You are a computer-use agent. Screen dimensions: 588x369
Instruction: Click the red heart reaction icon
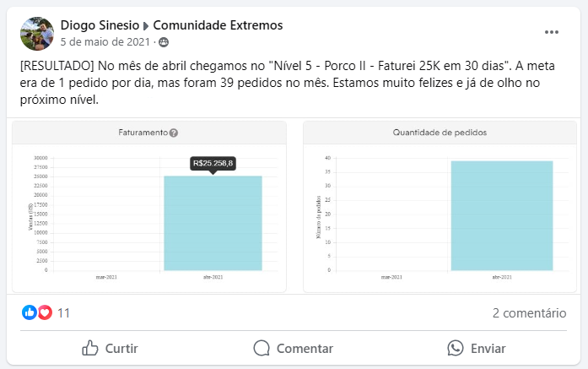pyautogui.click(x=45, y=312)
